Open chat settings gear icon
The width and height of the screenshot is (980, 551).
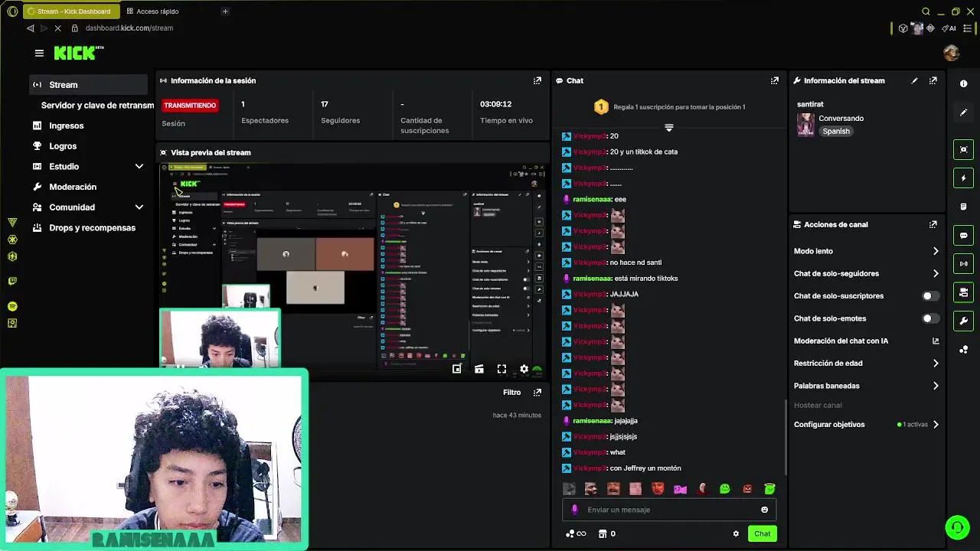point(736,533)
